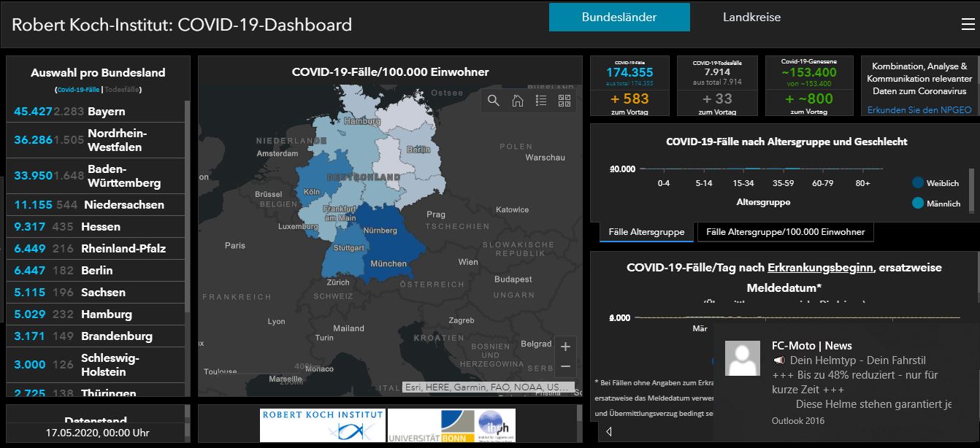Screen dimensions: 980x448
Task: Open the Fälle Altersgruppe/100.000 Einwohner tab
Action: click(x=784, y=232)
